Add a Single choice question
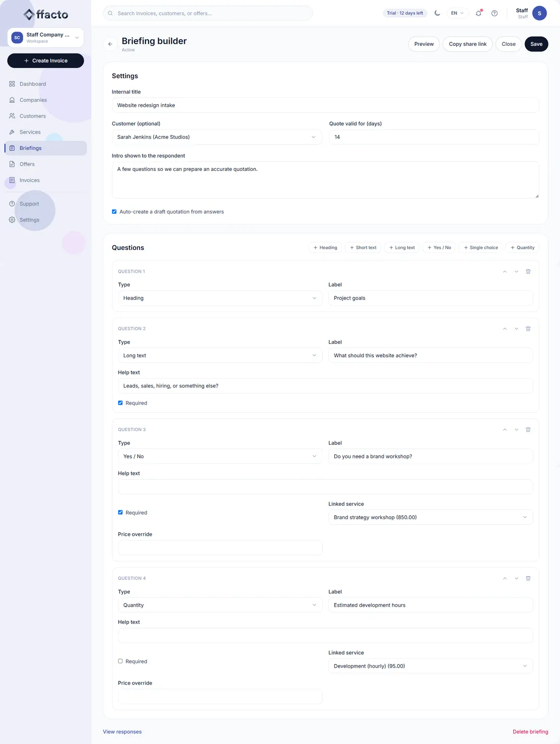560x744 pixels. click(x=481, y=248)
